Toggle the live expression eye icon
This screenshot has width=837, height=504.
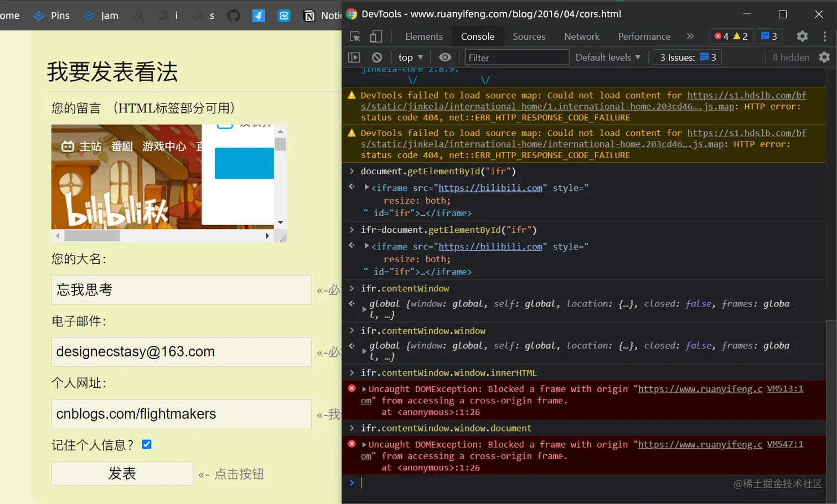(x=445, y=58)
